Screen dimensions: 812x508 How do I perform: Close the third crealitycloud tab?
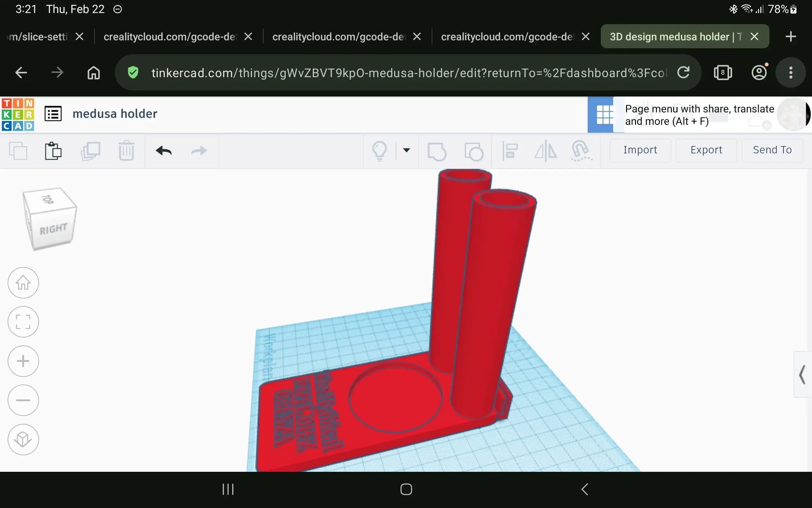586,36
